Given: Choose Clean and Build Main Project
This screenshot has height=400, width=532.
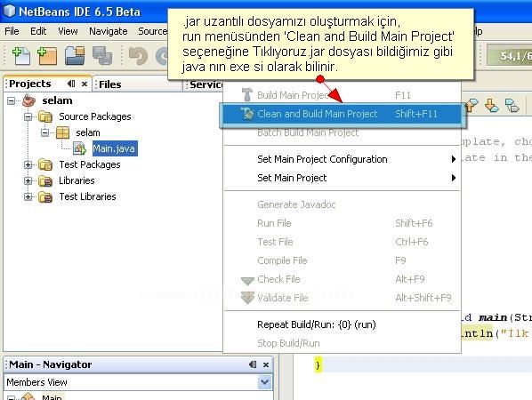Looking at the screenshot, I should tap(342, 114).
